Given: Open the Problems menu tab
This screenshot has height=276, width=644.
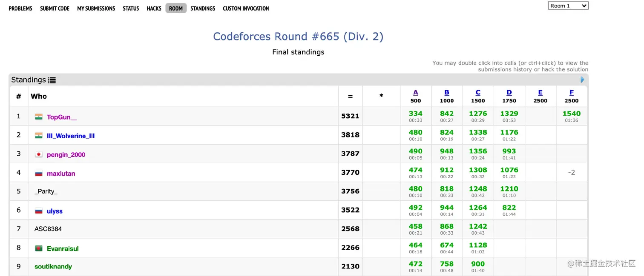Looking at the screenshot, I should pyautogui.click(x=20, y=9).
